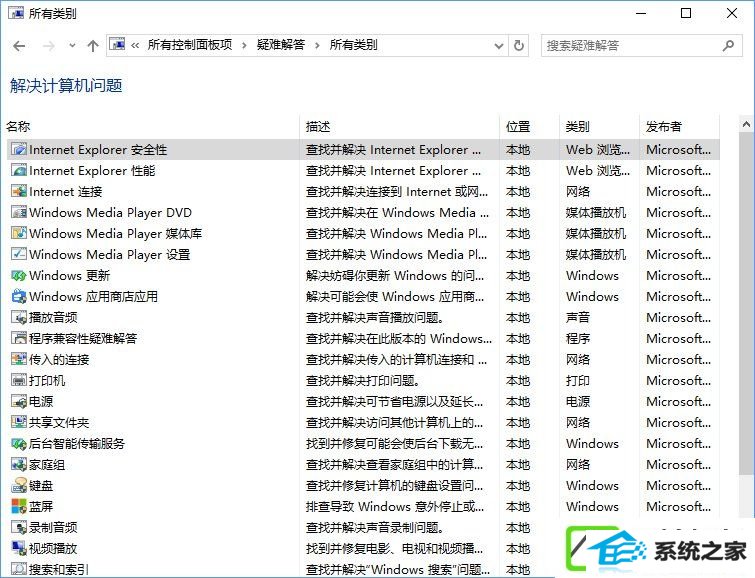Click the 程序兼容性疑难解答 icon
Viewport: 755px width, 578px height.
19,338
